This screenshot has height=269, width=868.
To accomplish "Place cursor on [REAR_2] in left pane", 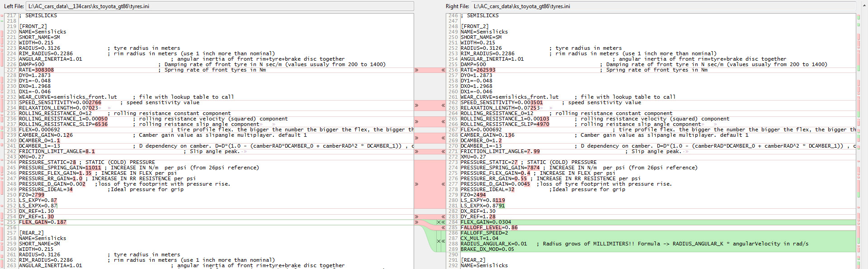I will click(33, 233).
